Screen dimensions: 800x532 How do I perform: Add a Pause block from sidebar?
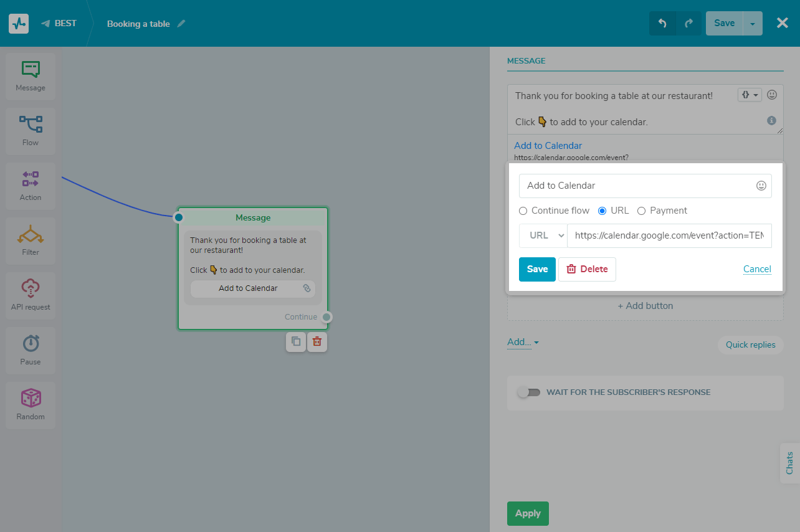pos(31,351)
